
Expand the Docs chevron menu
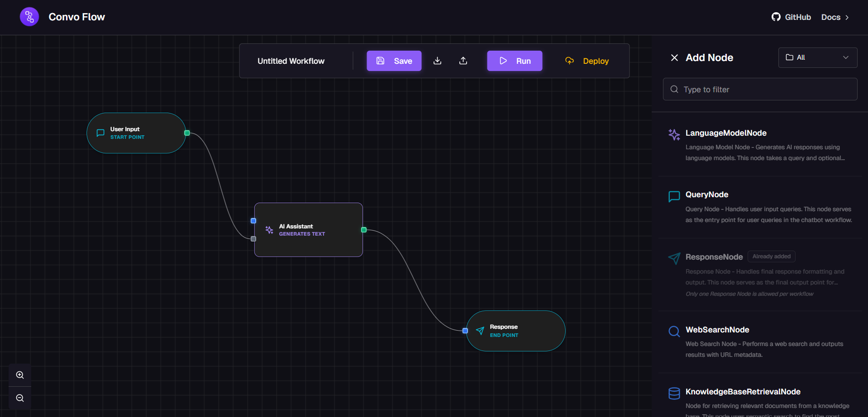click(850, 17)
